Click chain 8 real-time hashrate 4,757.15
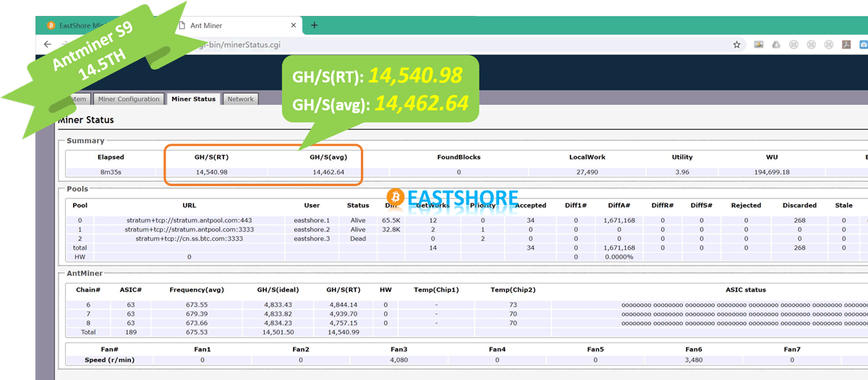 [343, 323]
